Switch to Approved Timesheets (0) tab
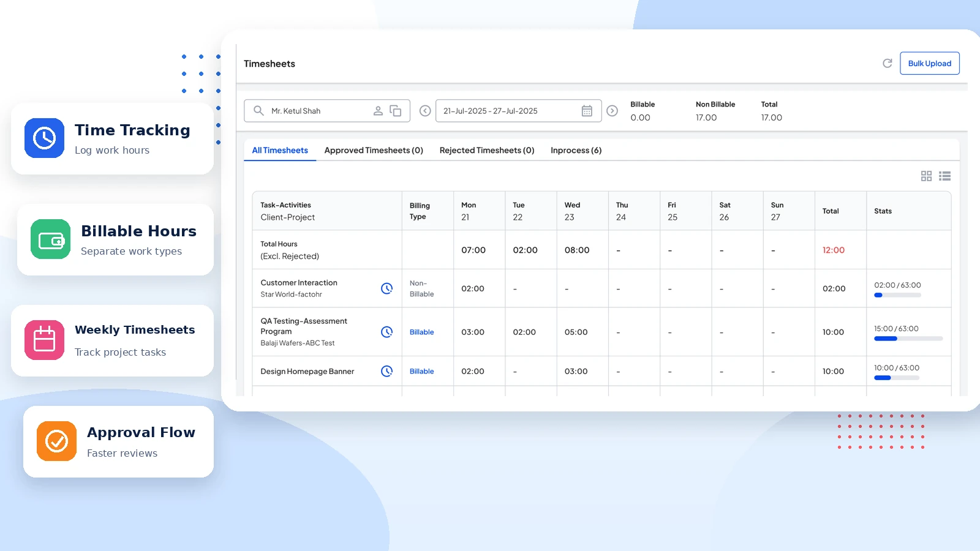This screenshot has height=551, width=980. pyautogui.click(x=374, y=150)
